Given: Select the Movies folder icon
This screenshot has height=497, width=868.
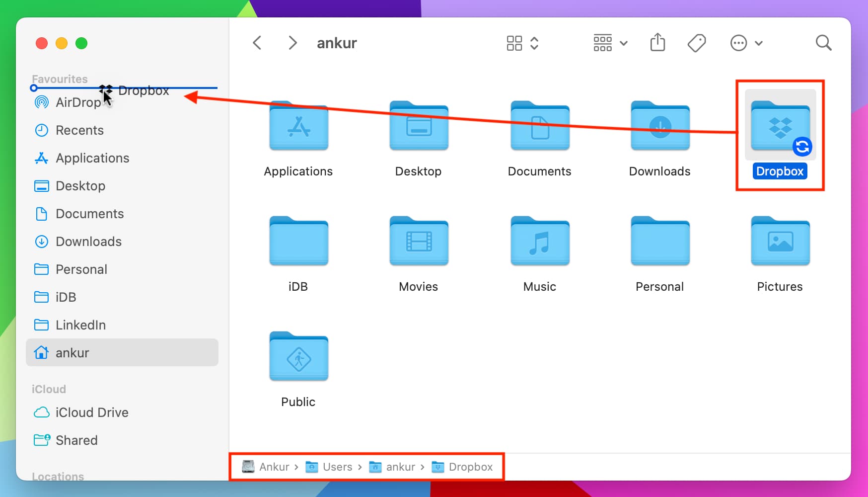Looking at the screenshot, I should [x=419, y=241].
